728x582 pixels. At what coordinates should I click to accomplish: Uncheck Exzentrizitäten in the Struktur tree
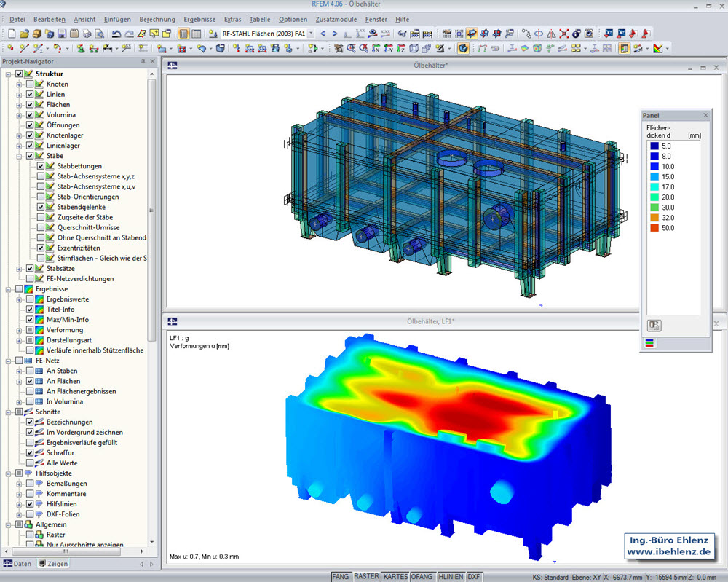[41, 248]
